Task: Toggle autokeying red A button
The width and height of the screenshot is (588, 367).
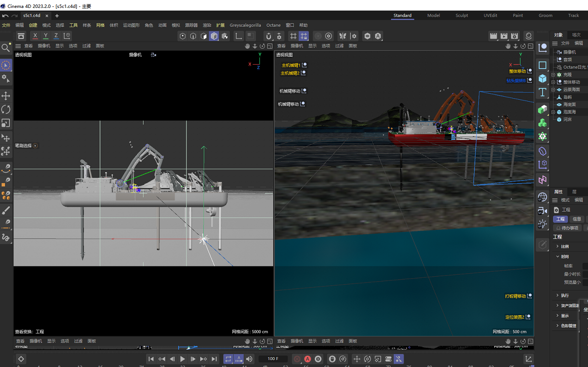Action: click(x=307, y=359)
